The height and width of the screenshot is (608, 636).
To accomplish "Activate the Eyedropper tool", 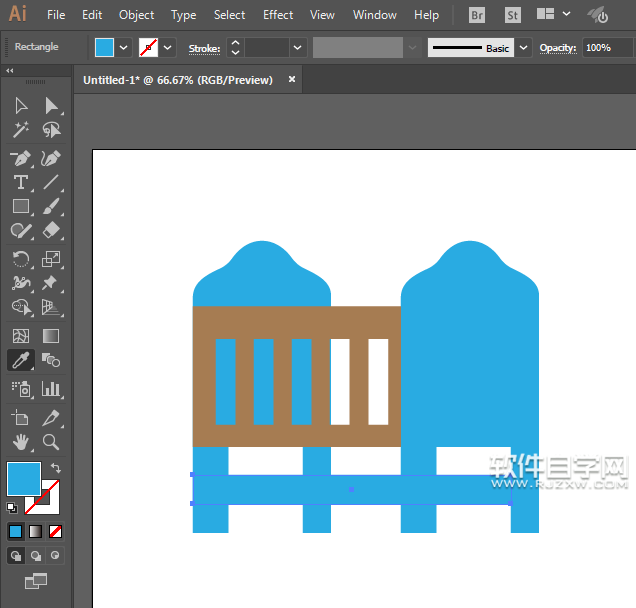I will click(20, 361).
